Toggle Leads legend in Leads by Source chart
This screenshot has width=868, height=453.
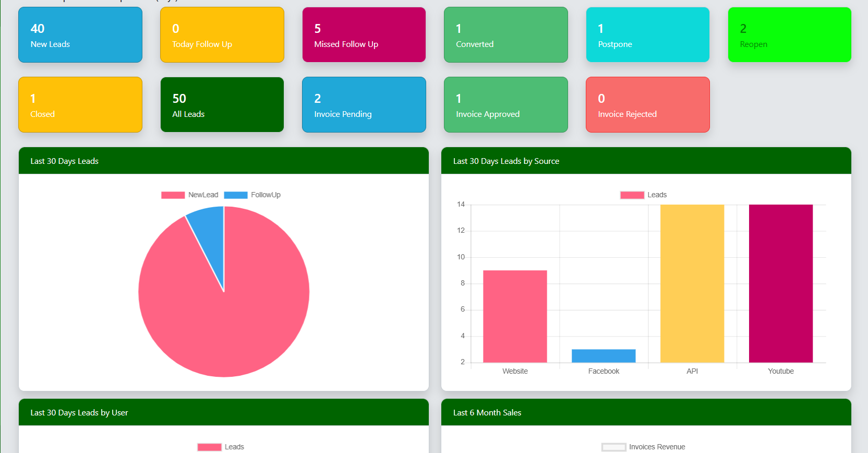(644, 195)
